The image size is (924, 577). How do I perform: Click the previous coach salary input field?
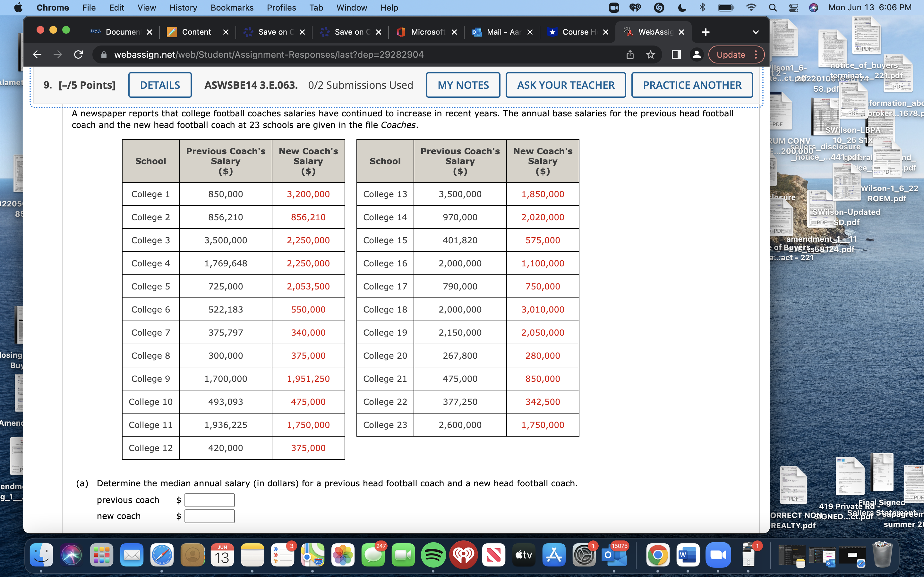tap(209, 500)
